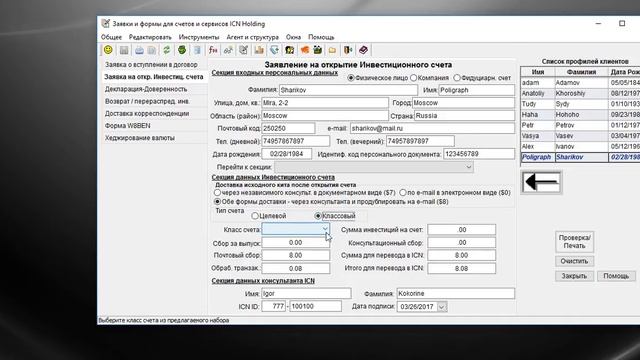
Task: Select the Haha Hohoho profile row
Action: click(580, 114)
